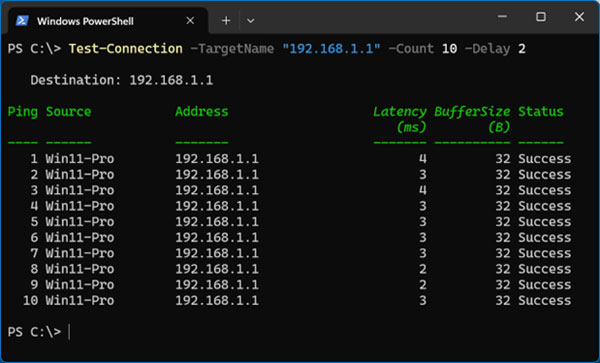Click the bottom PS C:\> prompt
Viewport: 600px width, 363px height.
(x=34, y=332)
